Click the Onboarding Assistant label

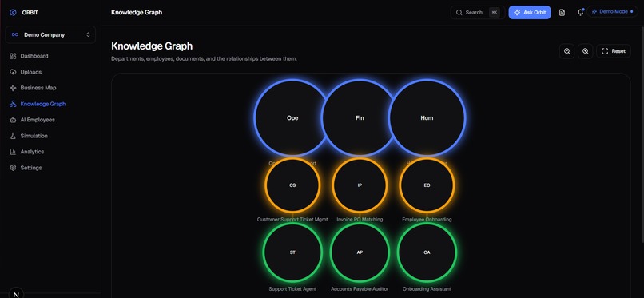[427, 289]
